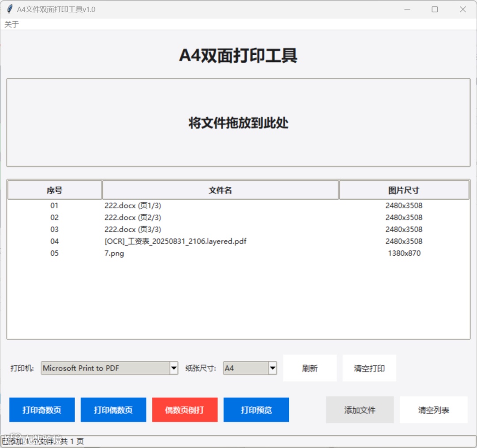
Task: Click sequence number 02 cell
Action: pyautogui.click(x=54, y=218)
